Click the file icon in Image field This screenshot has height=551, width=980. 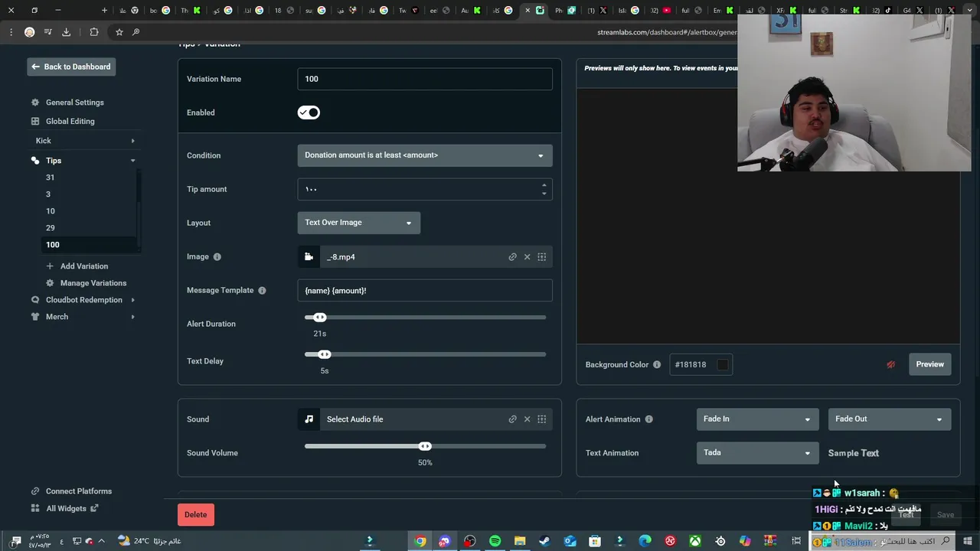tap(309, 257)
